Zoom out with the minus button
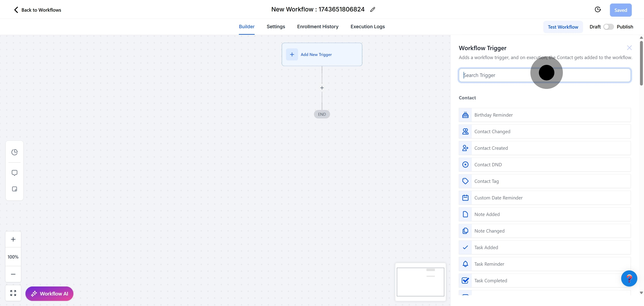The height and width of the screenshot is (306, 644). tap(13, 274)
